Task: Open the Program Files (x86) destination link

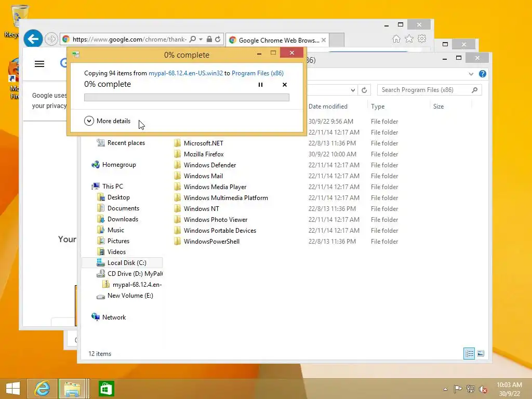Action: click(258, 73)
